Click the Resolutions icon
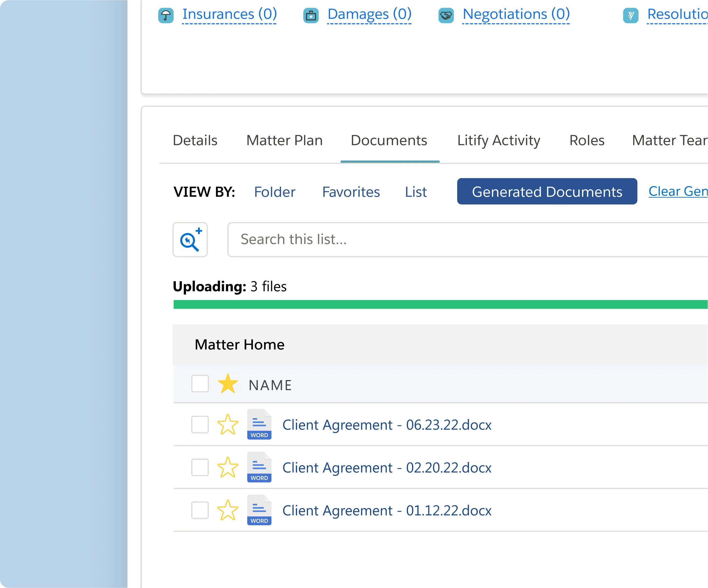The height and width of the screenshot is (588, 708). pos(631,15)
